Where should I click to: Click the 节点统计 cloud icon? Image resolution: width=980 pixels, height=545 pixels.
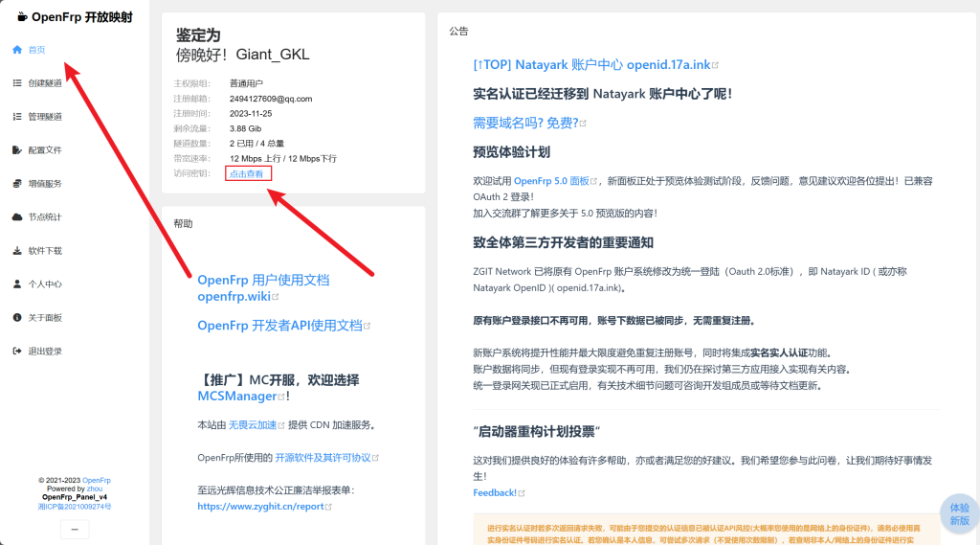click(17, 217)
